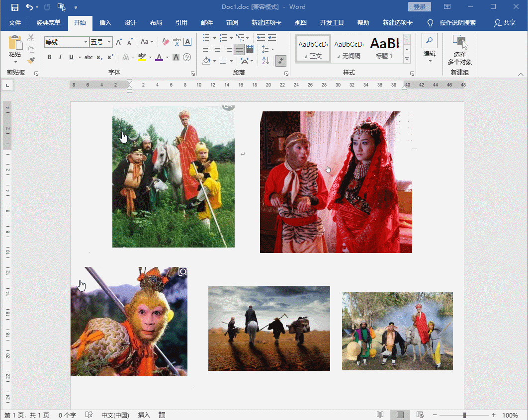The height and width of the screenshot is (420, 528).
Task: Open the 文件 File tab
Action: 15,22
